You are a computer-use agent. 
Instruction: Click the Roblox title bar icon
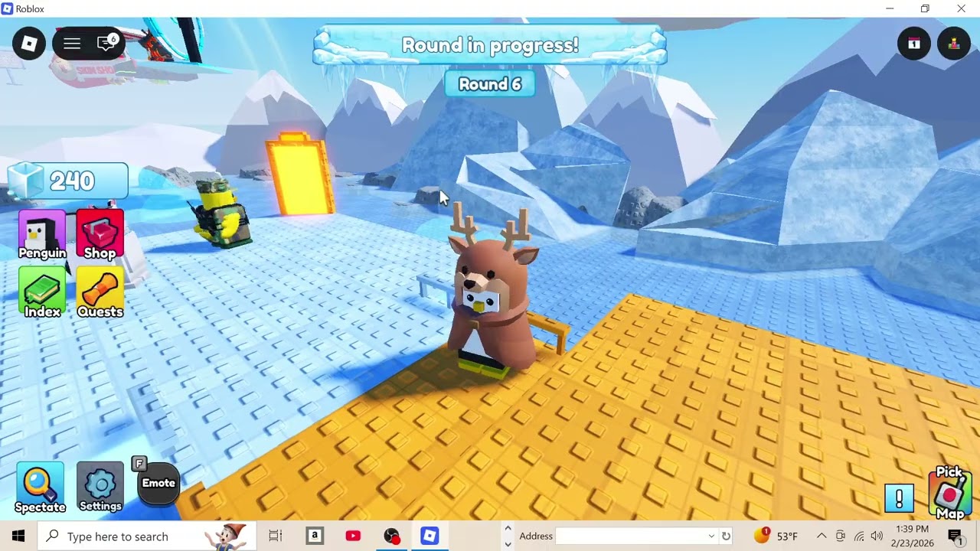tap(8, 9)
